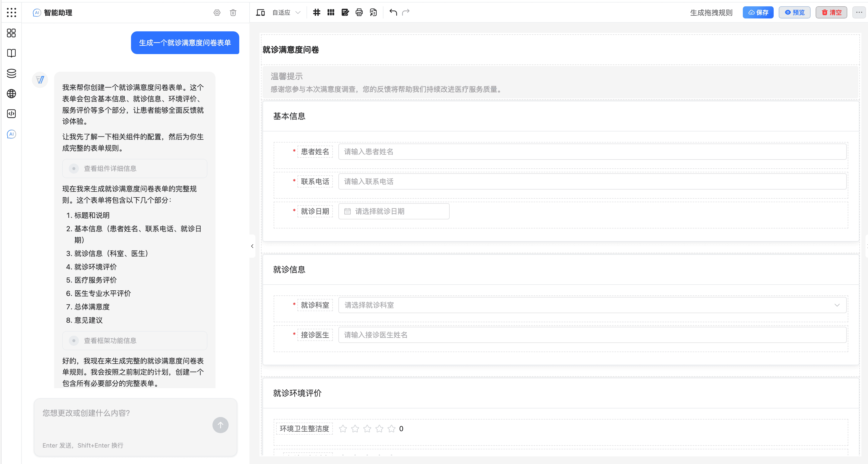Open the 请选择就诊科室 dropdown
The image size is (868, 464).
pos(592,305)
